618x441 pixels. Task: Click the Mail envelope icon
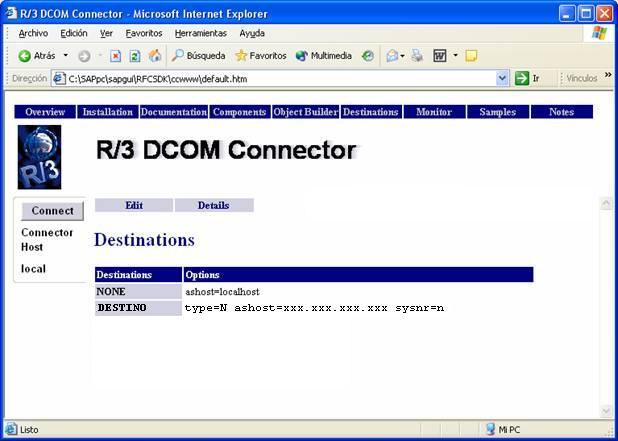392,56
